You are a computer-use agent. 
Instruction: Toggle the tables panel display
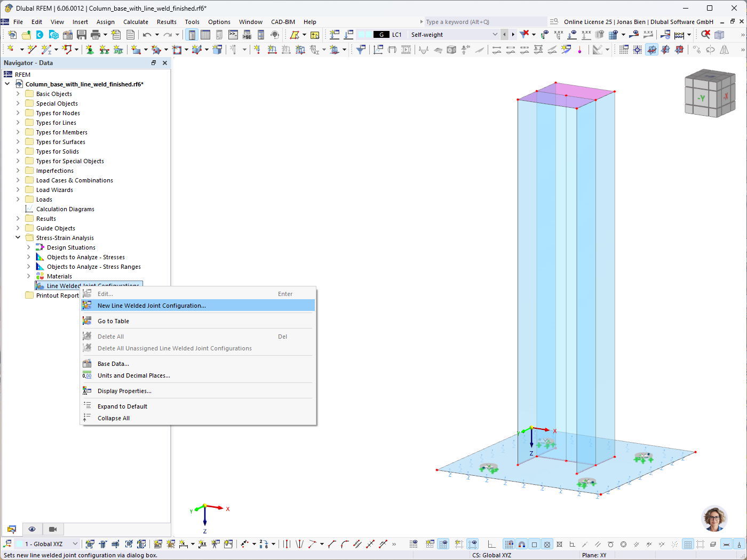(x=205, y=35)
